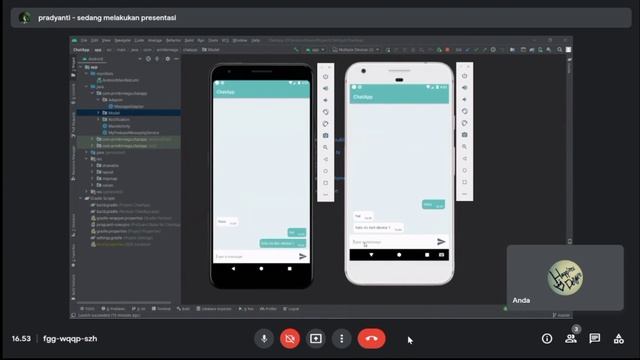Expand the Notification package folder
Screen dimensions: 640x360
click(x=98, y=119)
